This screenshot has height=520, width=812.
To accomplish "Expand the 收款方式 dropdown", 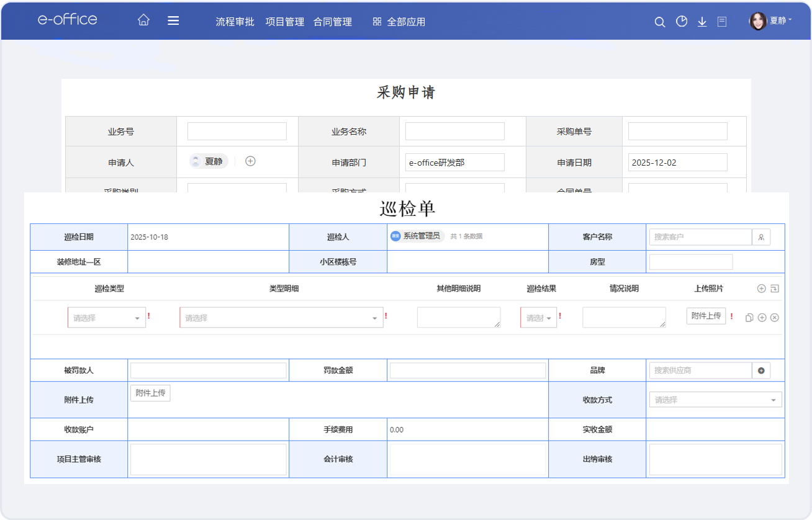I will tap(715, 400).
